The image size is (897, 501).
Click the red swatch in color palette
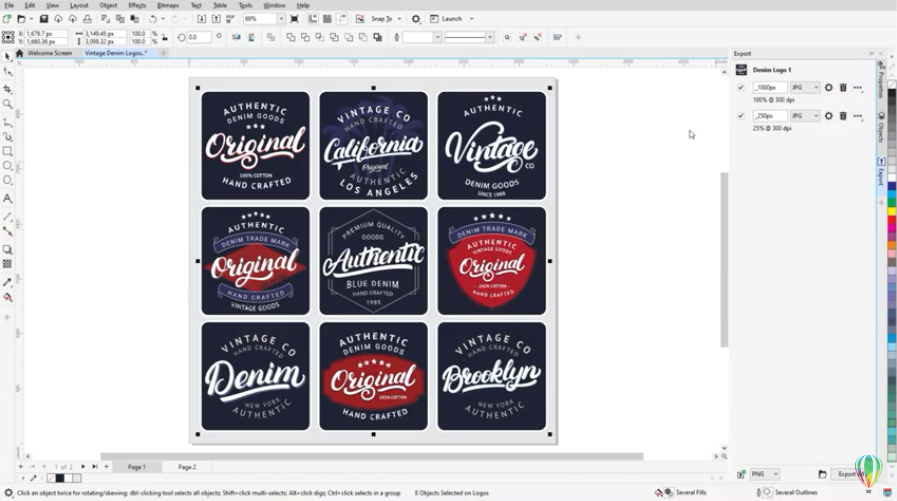(892, 221)
